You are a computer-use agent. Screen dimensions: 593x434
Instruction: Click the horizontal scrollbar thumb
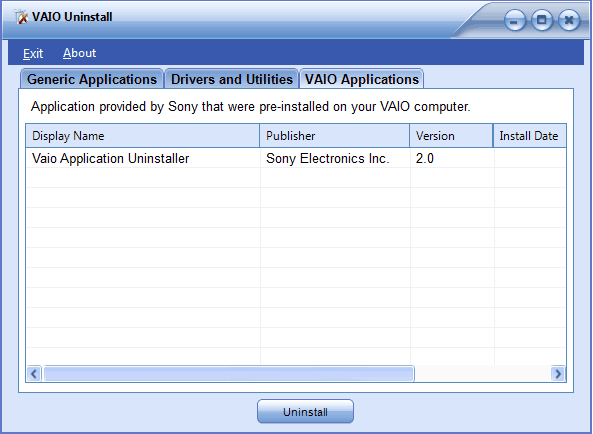coord(229,374)
